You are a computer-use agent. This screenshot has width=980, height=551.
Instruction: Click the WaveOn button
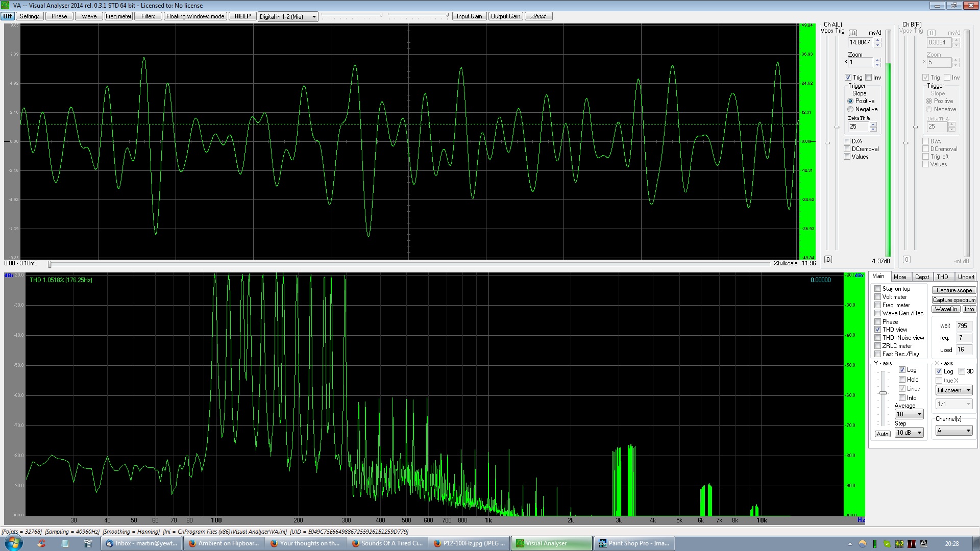946,309
